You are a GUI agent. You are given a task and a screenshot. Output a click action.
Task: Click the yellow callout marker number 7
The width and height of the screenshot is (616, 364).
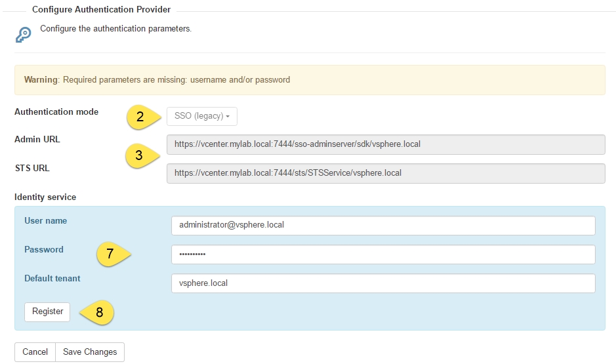113,254
